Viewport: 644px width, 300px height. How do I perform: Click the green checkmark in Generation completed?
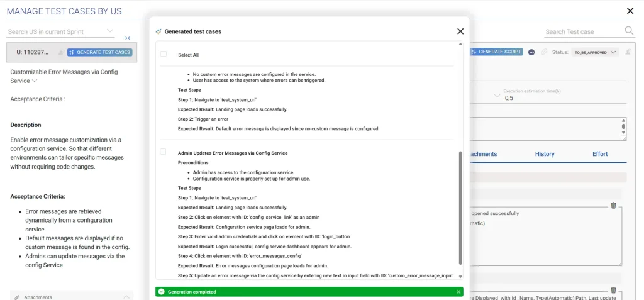162,292
